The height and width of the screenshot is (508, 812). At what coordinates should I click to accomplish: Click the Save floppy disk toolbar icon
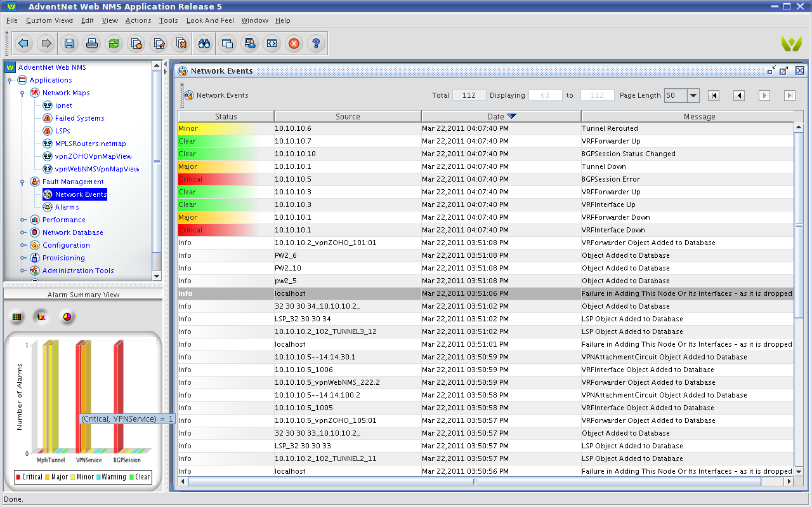click(x=70, y=43)
